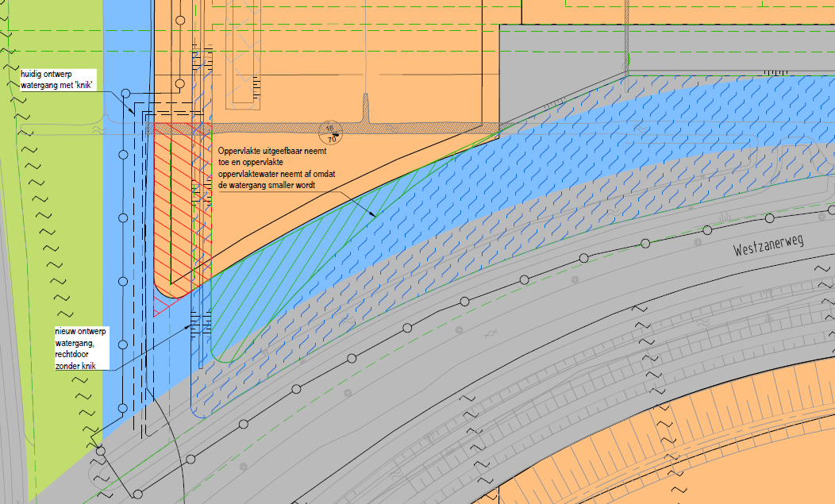Click topmost circle node on the upper-left vertical line
The height and width of the screenshot is (504, 835).
[180, 19]
